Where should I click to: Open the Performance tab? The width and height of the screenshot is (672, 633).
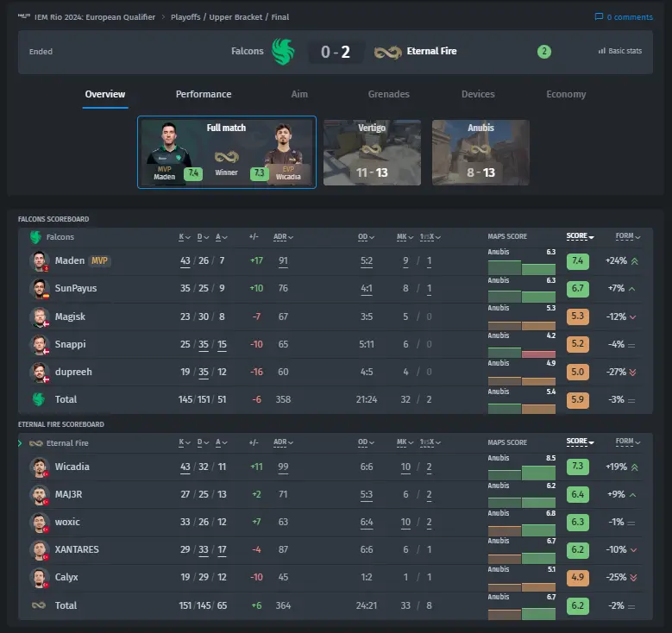pos(203,94)
